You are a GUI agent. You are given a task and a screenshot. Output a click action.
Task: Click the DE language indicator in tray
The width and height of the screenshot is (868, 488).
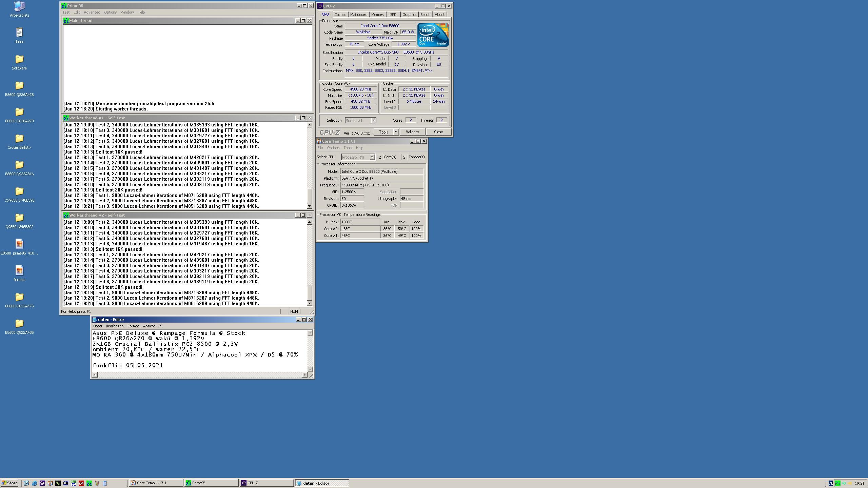coord(831,483)
